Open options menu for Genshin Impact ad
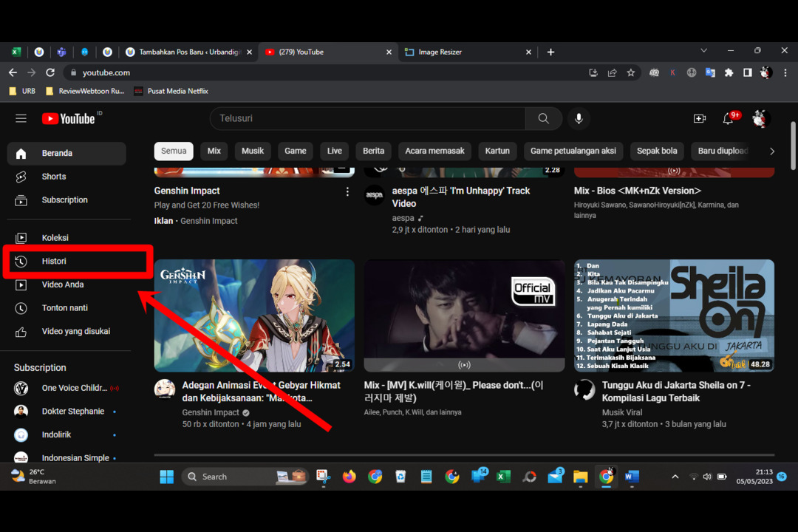 pyautogui.click(x=347, y=191)
